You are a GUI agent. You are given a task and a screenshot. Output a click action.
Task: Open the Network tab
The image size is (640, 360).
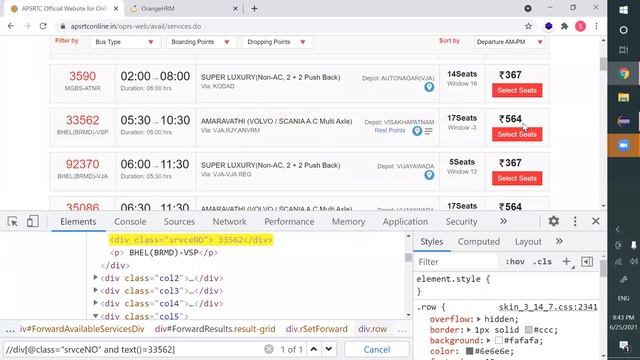pos(229,222)
